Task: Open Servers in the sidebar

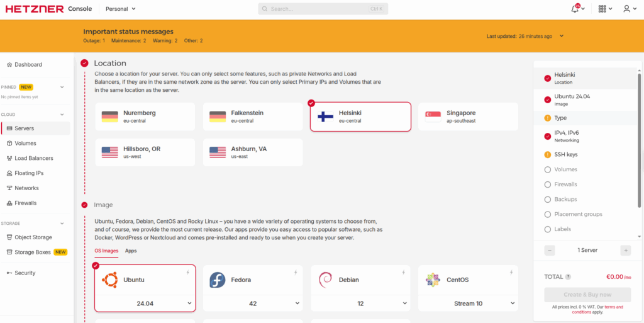Action: (x=36, y=128)
